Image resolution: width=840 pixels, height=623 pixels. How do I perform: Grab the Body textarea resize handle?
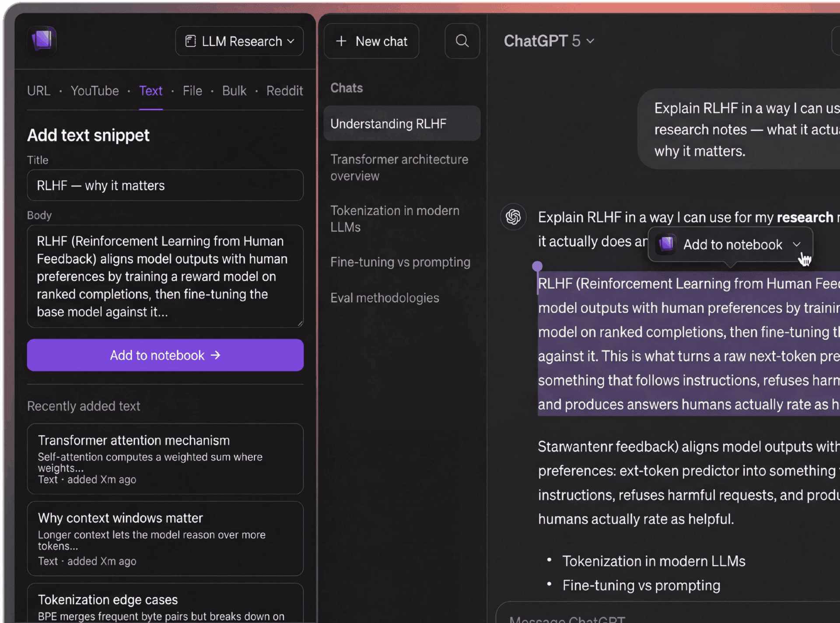coord(300,324)
